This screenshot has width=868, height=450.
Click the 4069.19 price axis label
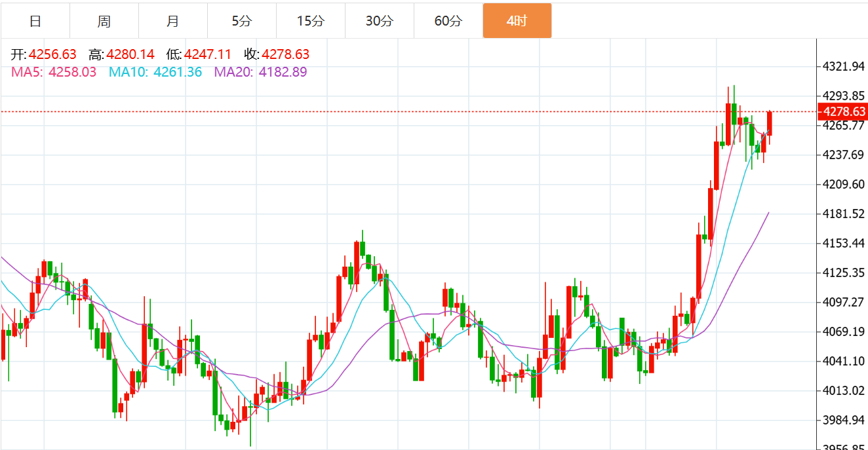pyautogui.click(x=843, y=331)
